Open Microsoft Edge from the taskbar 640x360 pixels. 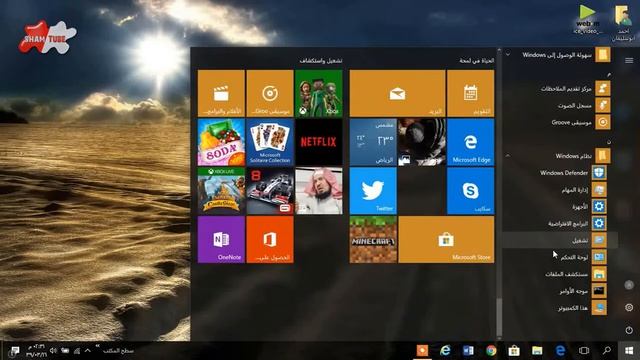click(560, 351)
